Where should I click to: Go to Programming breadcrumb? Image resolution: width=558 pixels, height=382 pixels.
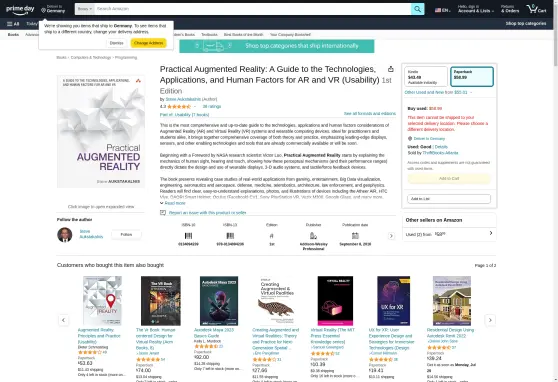coord(126,58)
